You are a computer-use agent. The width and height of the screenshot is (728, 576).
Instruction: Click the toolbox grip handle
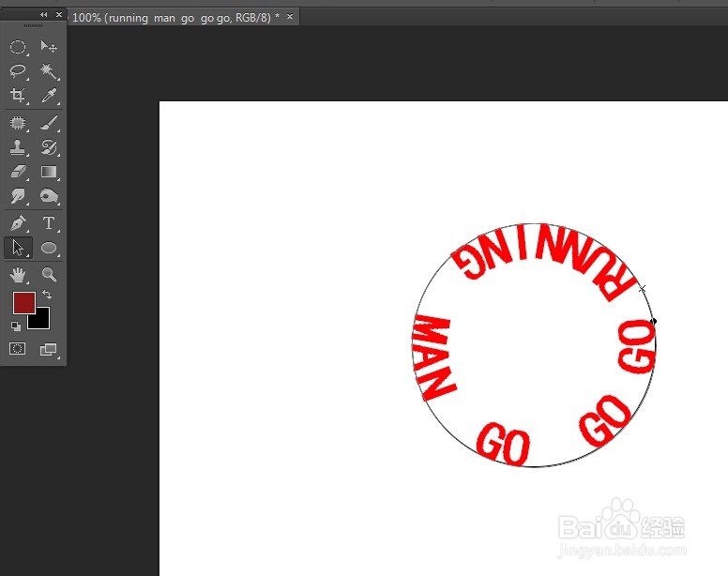tap(33, 26)
